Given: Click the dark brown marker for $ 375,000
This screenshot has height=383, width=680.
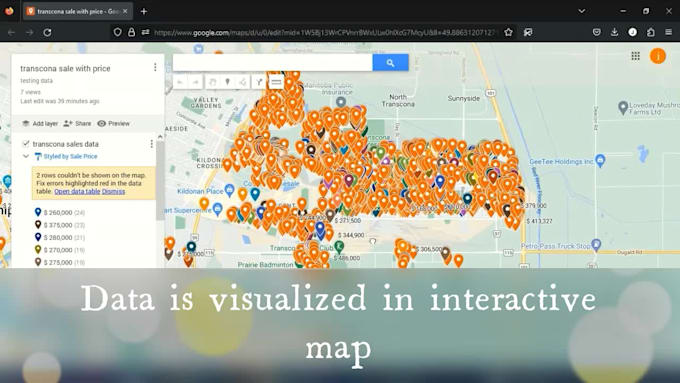Looking at the screenshot, I should point(38,224).
